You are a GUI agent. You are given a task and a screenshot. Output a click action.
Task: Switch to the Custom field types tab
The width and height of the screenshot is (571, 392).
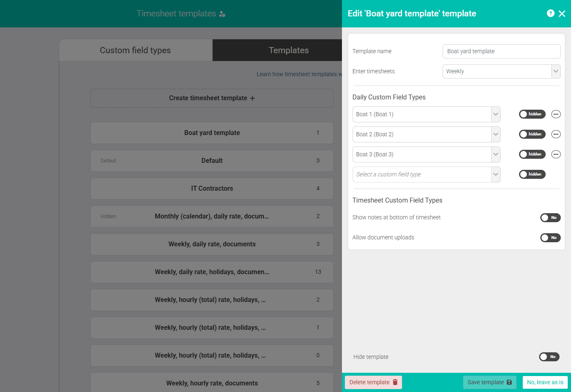pyautogui.click(x=135, y=50)
